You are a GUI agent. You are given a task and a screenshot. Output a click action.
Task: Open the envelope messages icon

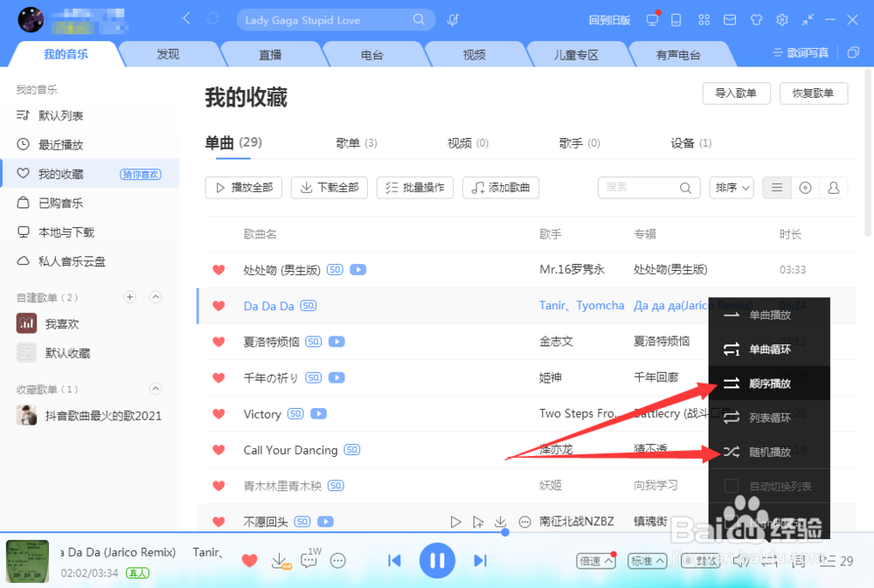click(730, 20)
